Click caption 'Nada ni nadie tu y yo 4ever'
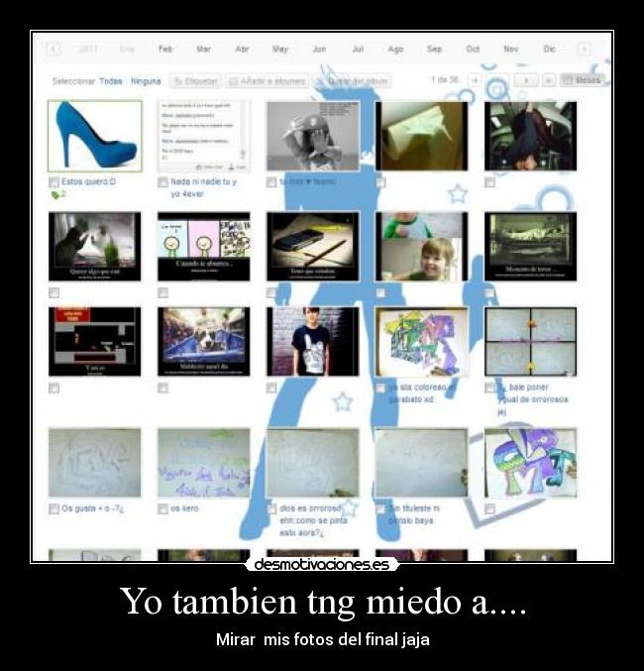The height and width of the screenshot is (671, 644). click(204, 188)
